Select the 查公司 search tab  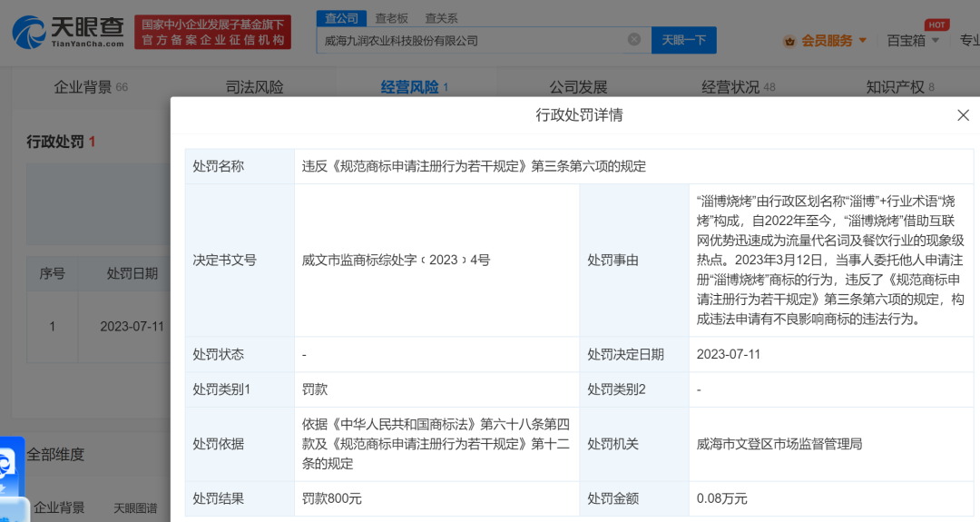(341, 18)
